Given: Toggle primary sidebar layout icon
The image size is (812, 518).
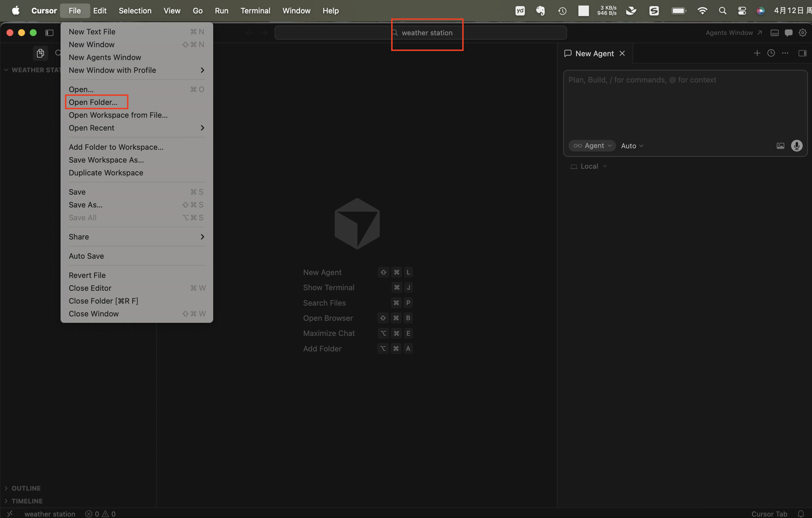Looking at the screenshot, I should [x=49, y=33].
